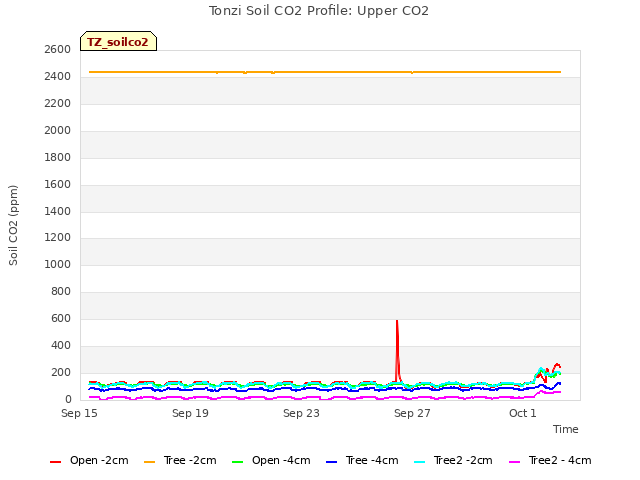Click the 1600 y-axis label
This screenshot has height=480, width=640.
tap(58, 184)
